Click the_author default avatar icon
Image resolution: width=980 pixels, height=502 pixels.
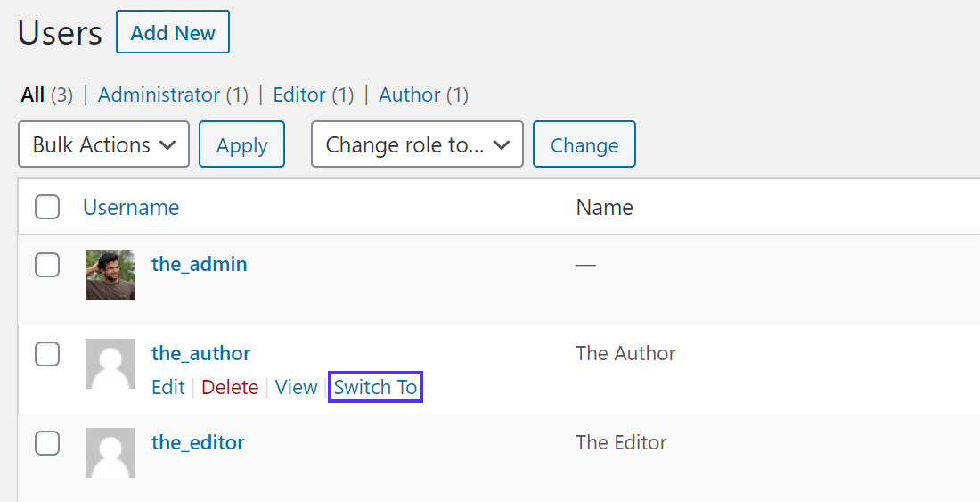coord(110,364)
